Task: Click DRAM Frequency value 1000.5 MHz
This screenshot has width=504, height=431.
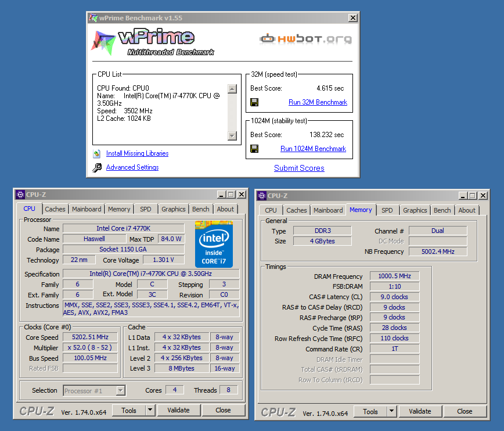Action: tap(394, 276)
